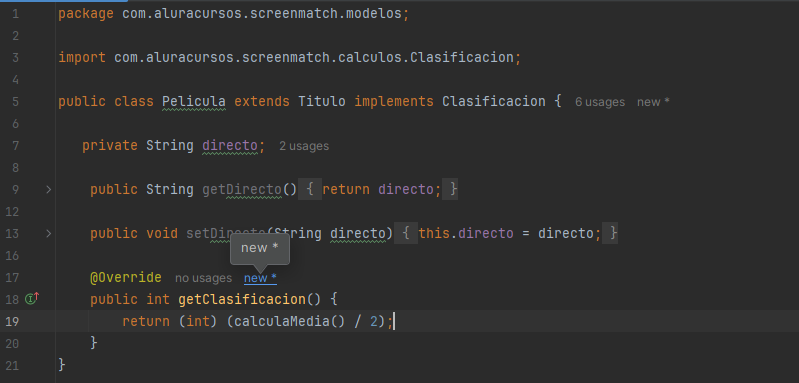Click the implements-method gutter icon on line 18
Screen dimensions: 799x383
coord(32,299)
